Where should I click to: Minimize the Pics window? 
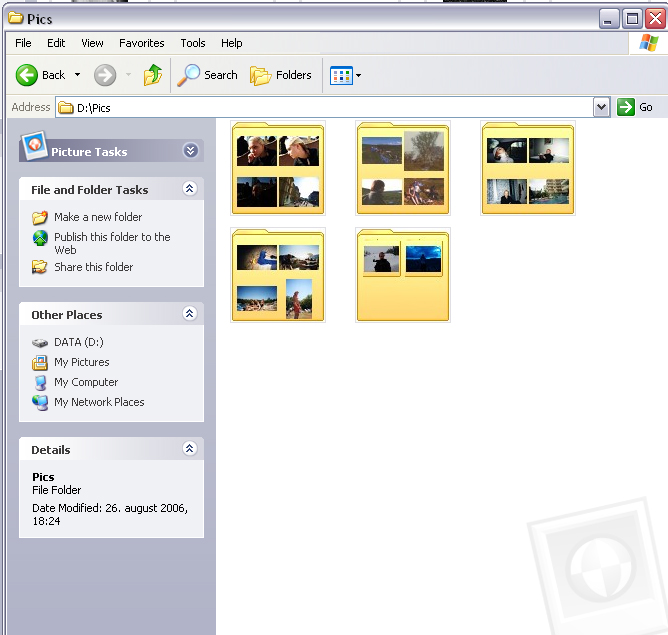pos(608,19)
